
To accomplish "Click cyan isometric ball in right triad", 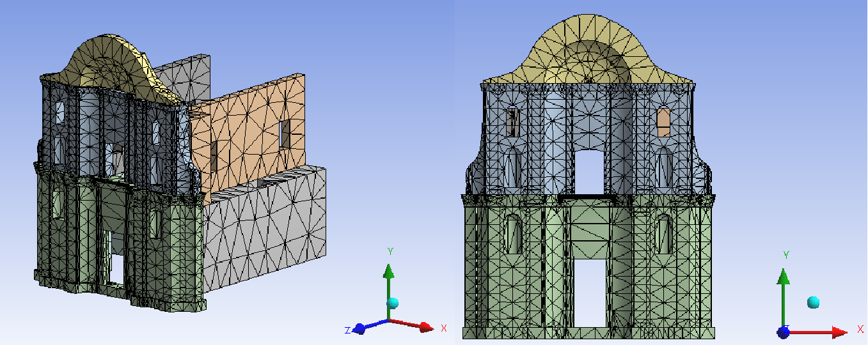I will click(813, 302).
